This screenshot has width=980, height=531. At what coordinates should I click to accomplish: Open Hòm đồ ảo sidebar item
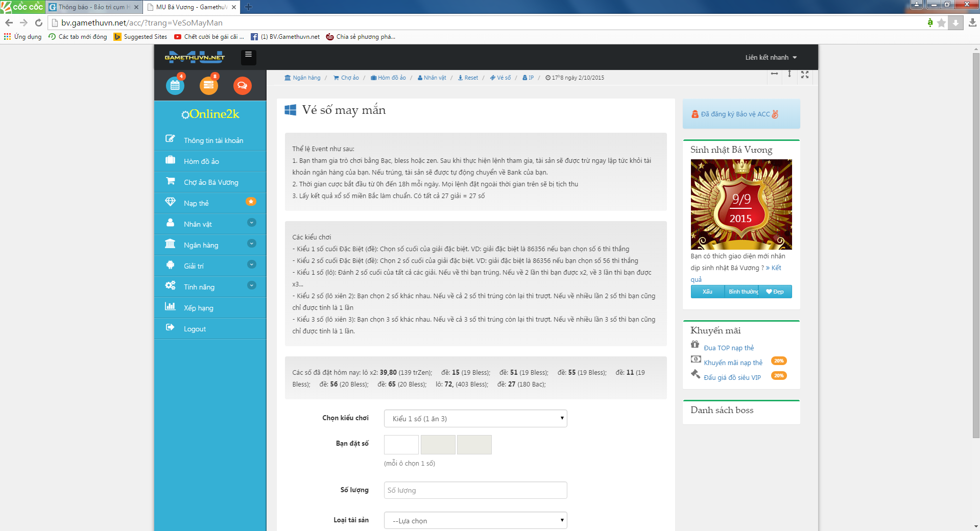(210, 161)
